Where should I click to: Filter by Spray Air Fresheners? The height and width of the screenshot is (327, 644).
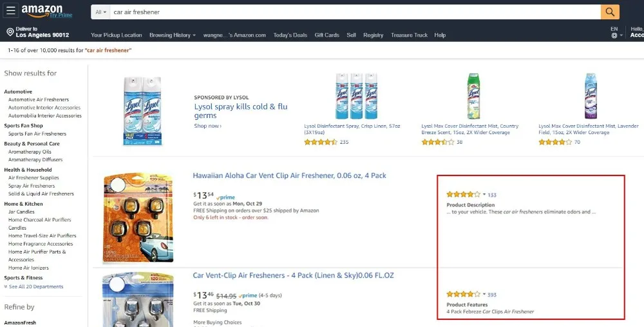point(31,186)
